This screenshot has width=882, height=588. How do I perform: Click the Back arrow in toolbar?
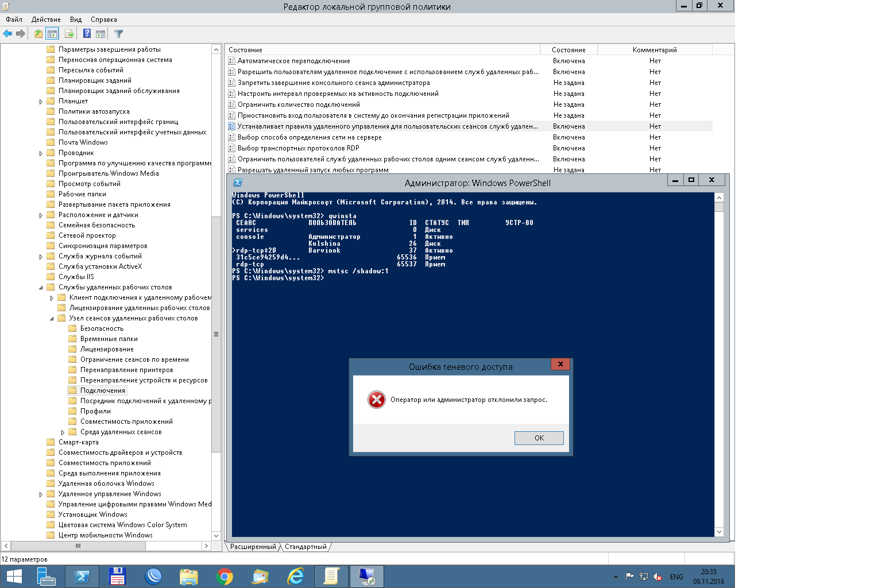tap(7, 34)
